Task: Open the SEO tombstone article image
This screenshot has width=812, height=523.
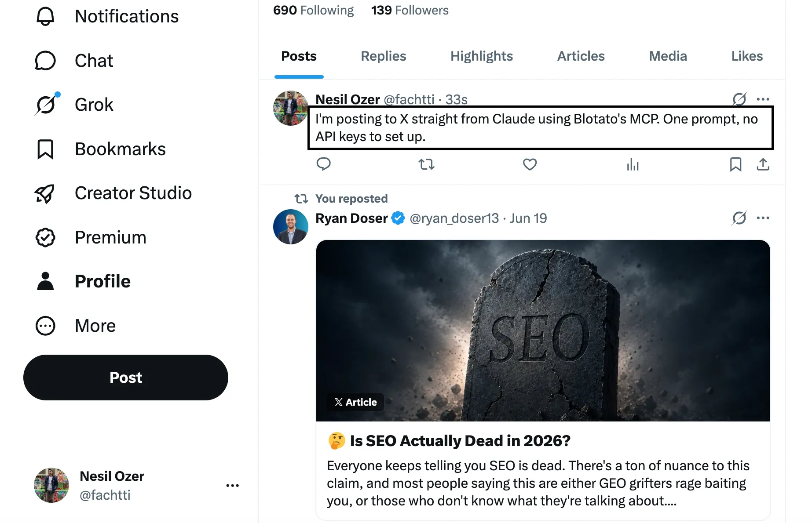Action: (543, 331)
